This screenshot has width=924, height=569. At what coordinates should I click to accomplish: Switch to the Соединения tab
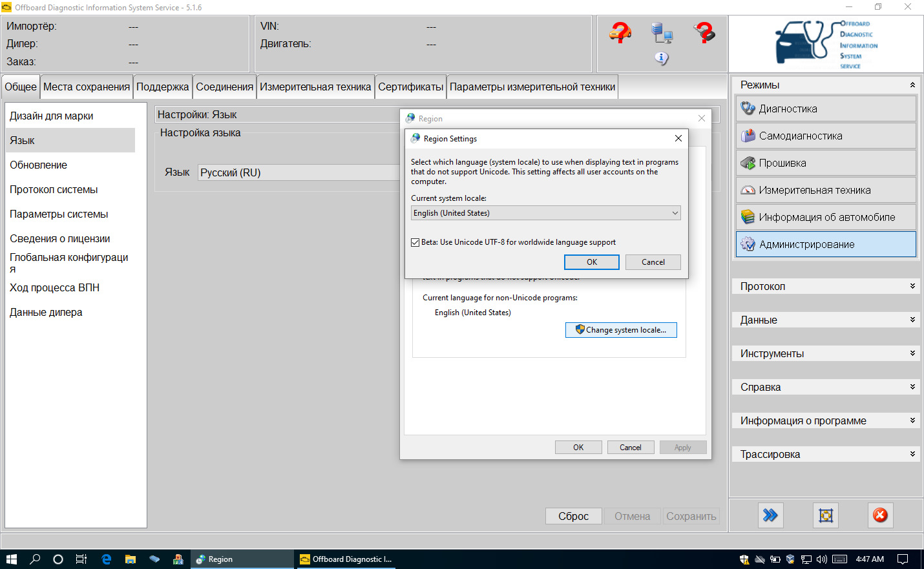point(225,87)
